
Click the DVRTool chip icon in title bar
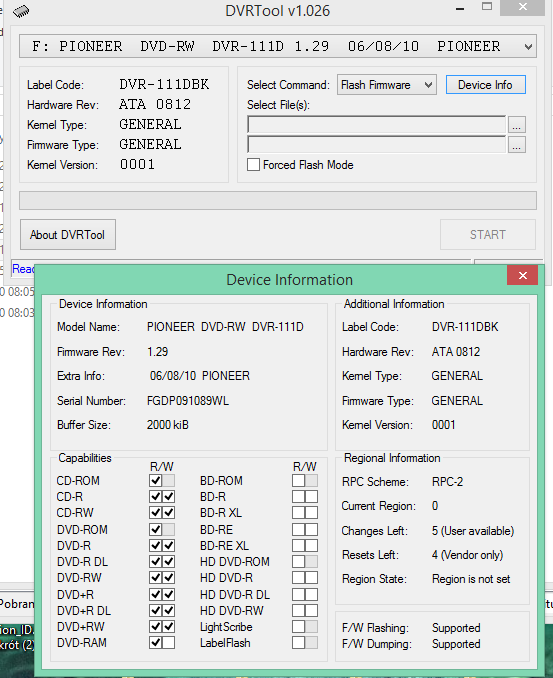[21, 12]
